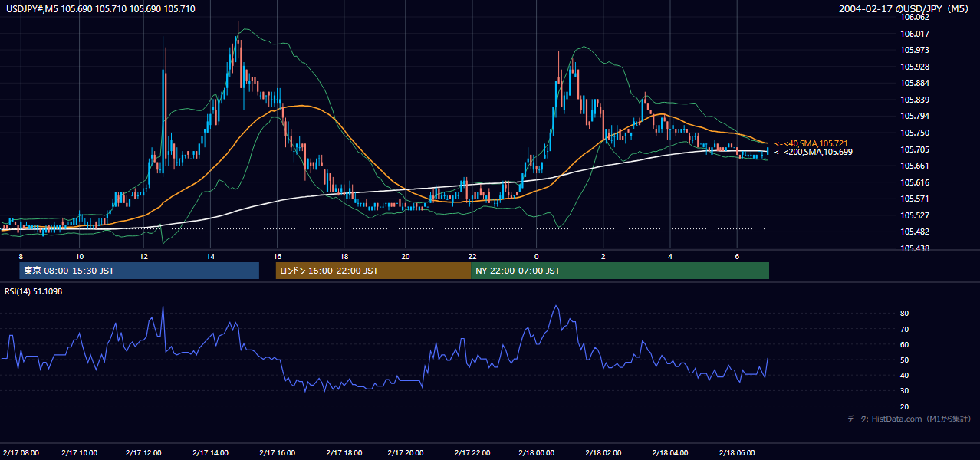Viewport: 980px width, 460px height.
Task: Click hour tick 18 under price chart
Action: pos(344,255)
